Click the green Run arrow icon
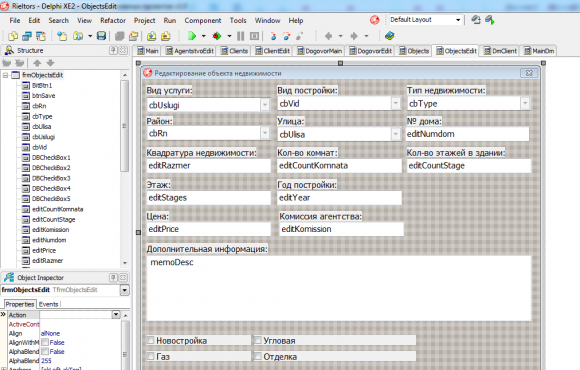The image size is (580, 370). (x=192, y=36)
